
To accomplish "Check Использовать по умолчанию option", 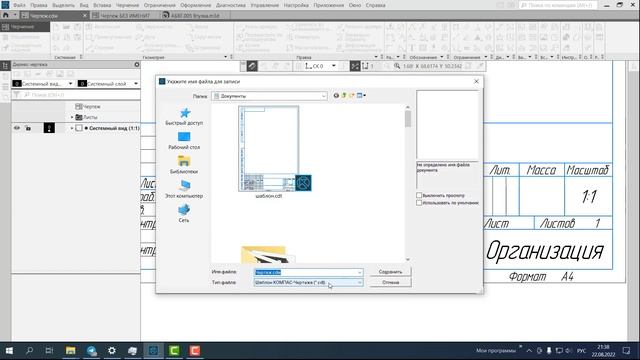I will (x=419, y=203).
